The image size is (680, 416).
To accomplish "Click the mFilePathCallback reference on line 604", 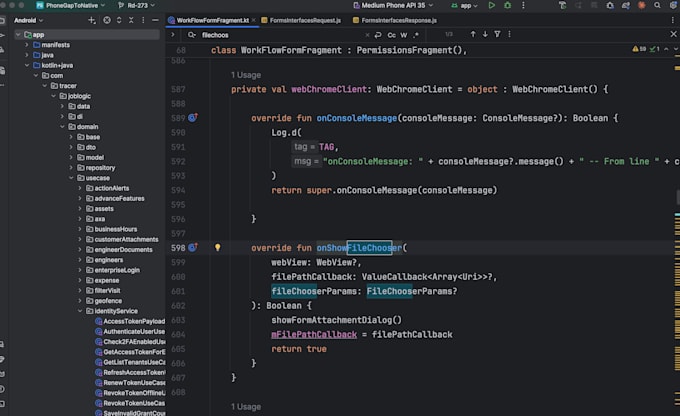I will (314, 334).
